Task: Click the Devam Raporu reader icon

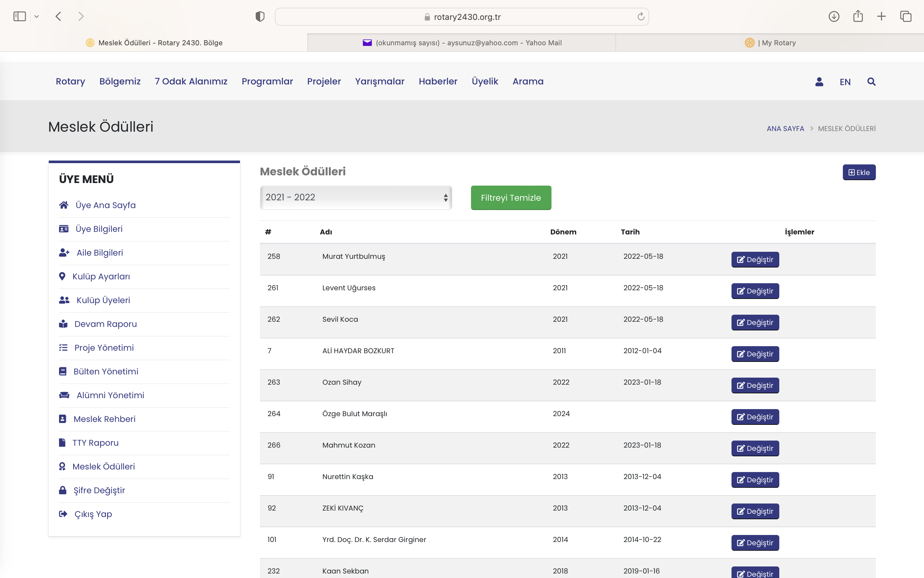Action: [64, 324]
